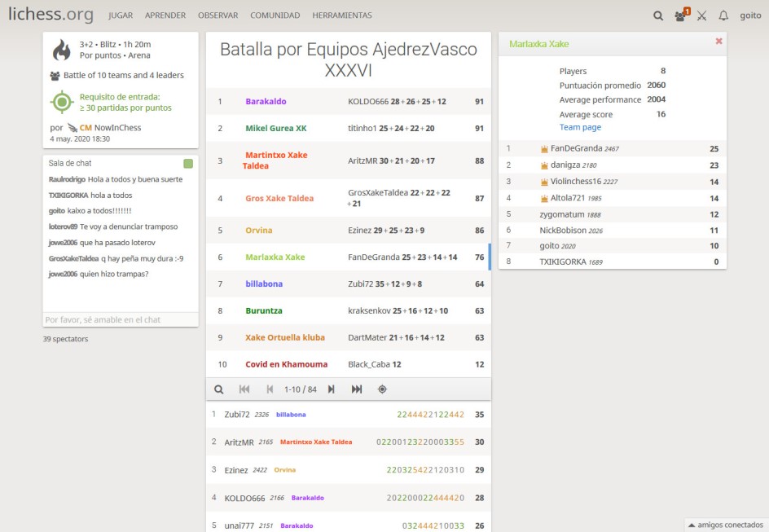
Task: Click the chat message input field
Action: pyautogui.click(x=120, y=320)
